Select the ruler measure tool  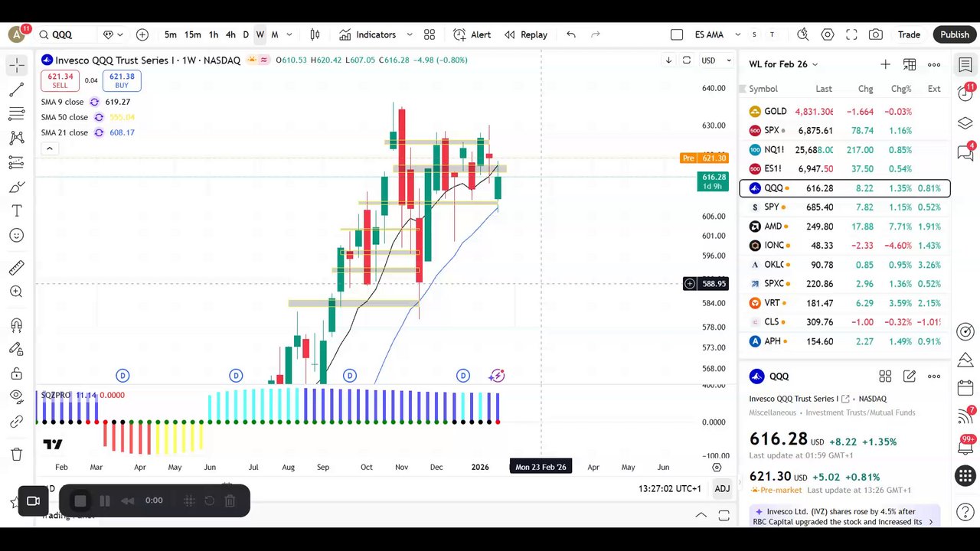pos(17,268)
